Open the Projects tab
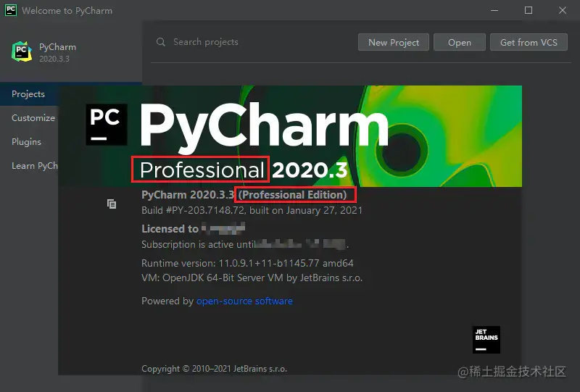The height and width of the screenshot is (392, 580). [x=28, y=94]
